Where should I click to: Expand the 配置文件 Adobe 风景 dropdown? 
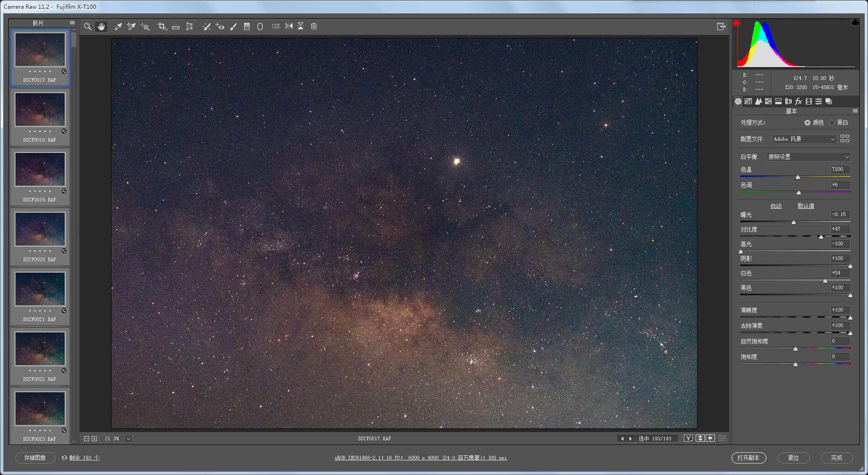coord(804,139)
